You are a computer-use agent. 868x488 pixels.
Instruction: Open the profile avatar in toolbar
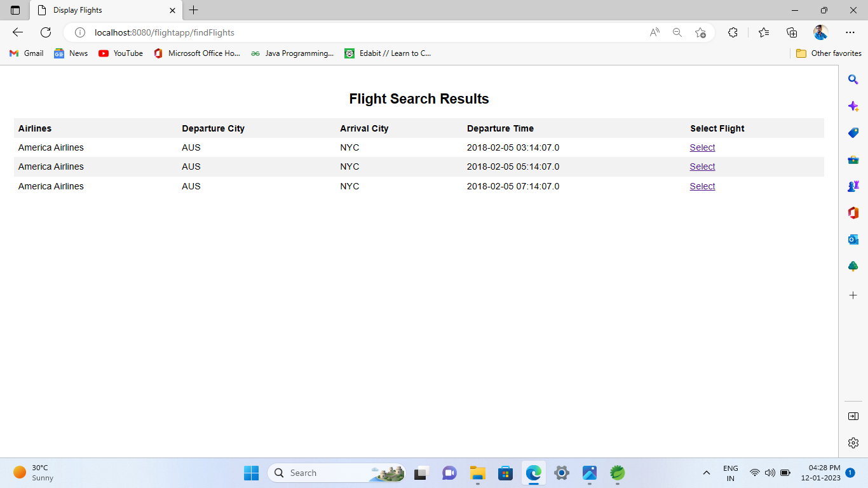[x=820, y=32]
